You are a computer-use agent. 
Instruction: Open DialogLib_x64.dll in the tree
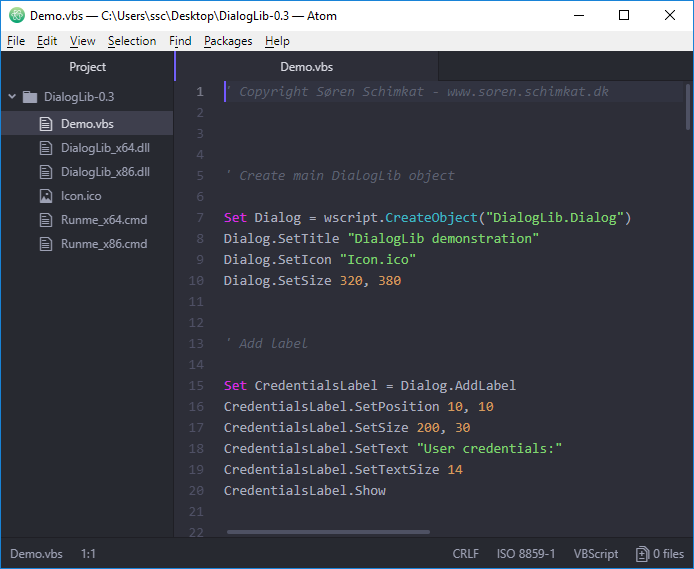pos(105,148)
